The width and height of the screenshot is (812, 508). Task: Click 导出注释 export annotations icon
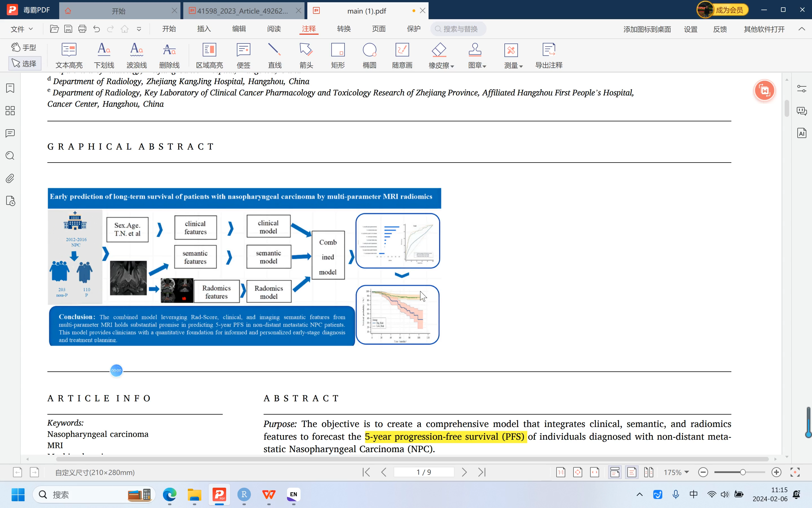[549, 55]
